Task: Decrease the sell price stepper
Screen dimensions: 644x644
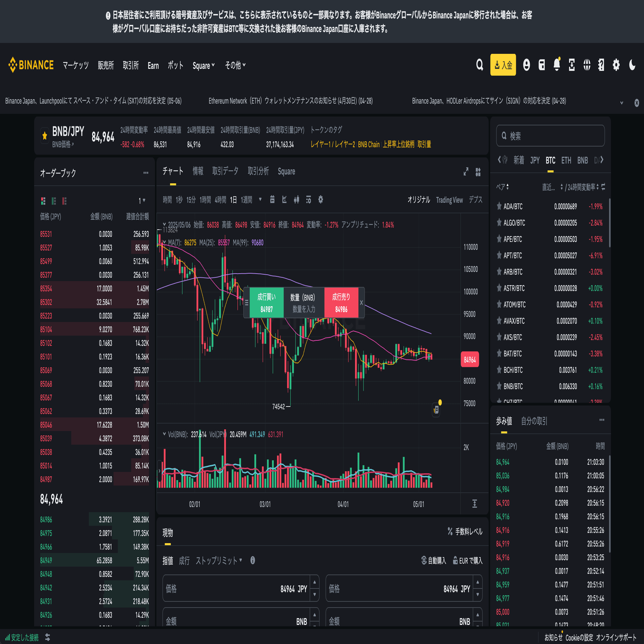Action: (478, 594)
